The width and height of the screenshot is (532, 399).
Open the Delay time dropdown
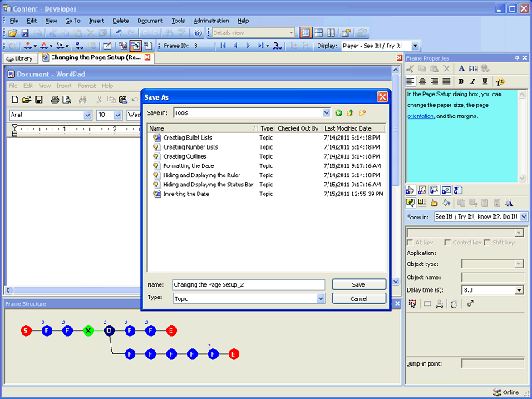519,290
